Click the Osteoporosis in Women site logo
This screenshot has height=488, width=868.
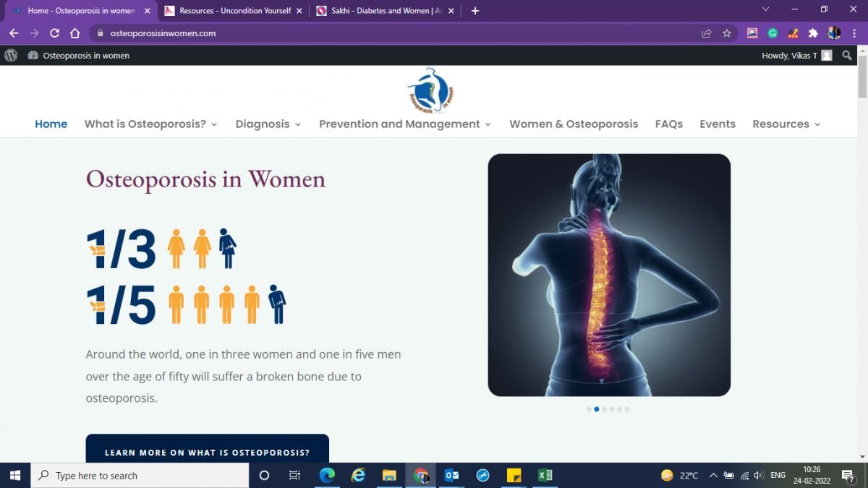pyautogui.click(x=430, y=91)
